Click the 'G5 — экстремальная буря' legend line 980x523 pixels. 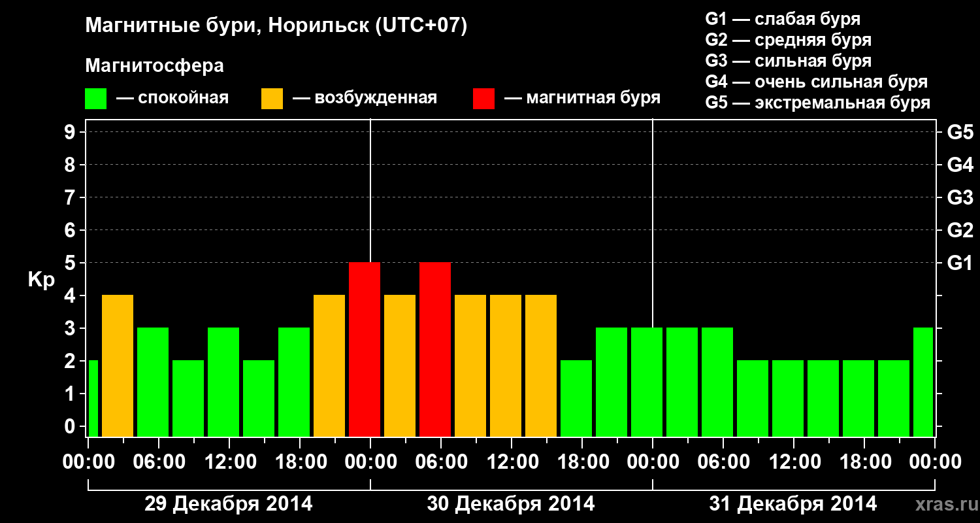click(x=818, y=103)
